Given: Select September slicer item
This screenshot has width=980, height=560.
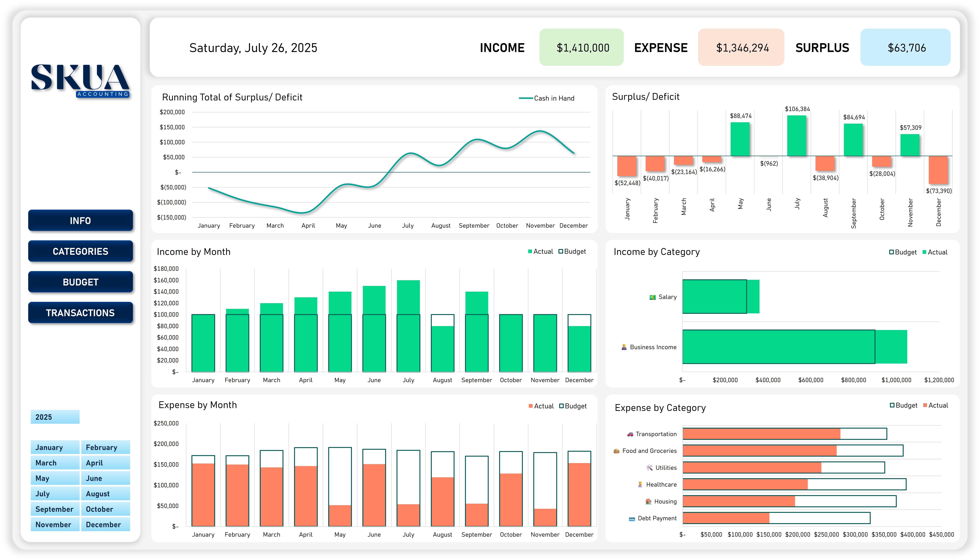Looking at the screenshot, I should point(55,509).
